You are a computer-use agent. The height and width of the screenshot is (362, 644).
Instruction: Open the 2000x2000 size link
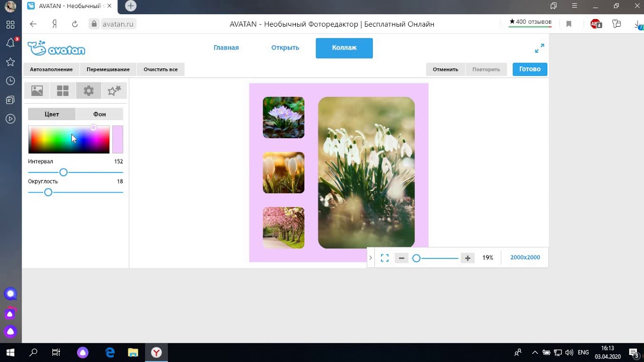[525, 257]
